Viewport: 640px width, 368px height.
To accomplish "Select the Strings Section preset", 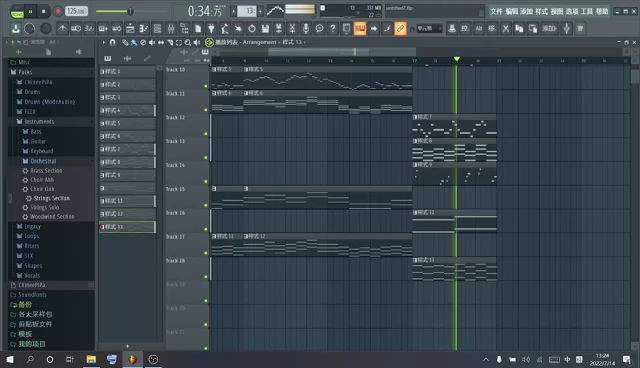I will (x=51, y=198).
